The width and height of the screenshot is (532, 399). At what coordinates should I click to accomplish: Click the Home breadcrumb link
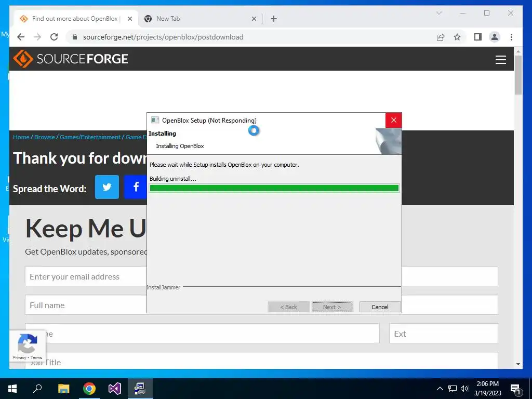[21, 137]
